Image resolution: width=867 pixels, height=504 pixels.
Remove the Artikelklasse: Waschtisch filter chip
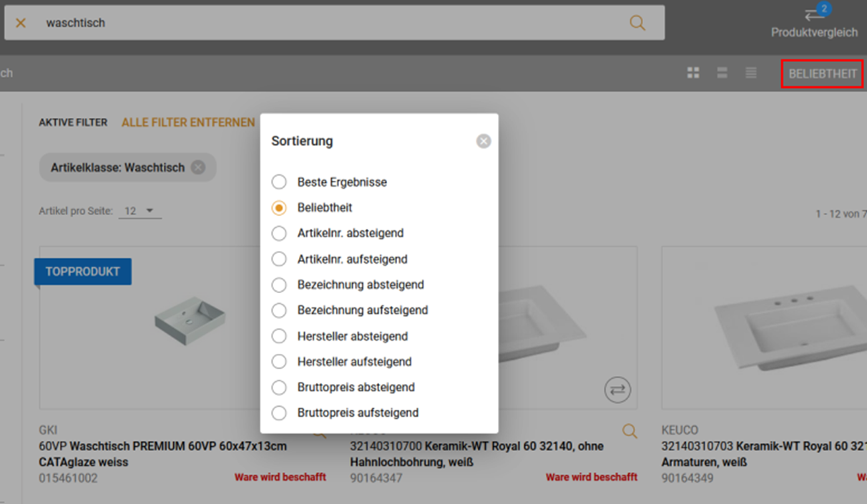tap(198, 167)
